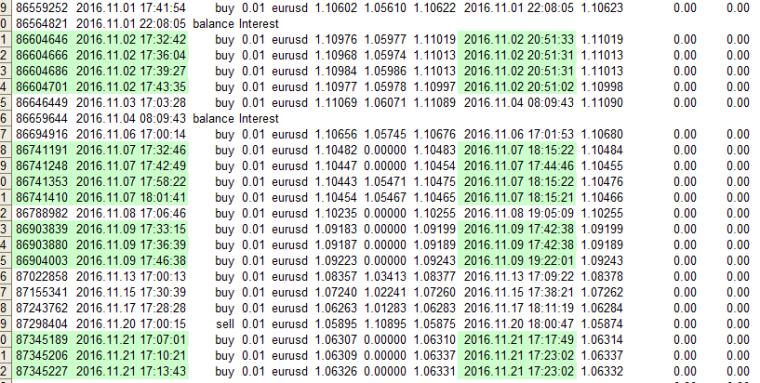Select ticket 86646449
The width and height of the screenshot is (760, 383).
pyautogui.click(x=42, y=103)
